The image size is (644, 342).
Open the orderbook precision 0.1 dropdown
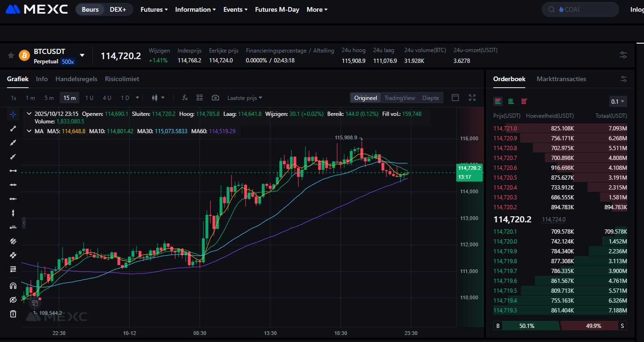click(x=618, y=101)
